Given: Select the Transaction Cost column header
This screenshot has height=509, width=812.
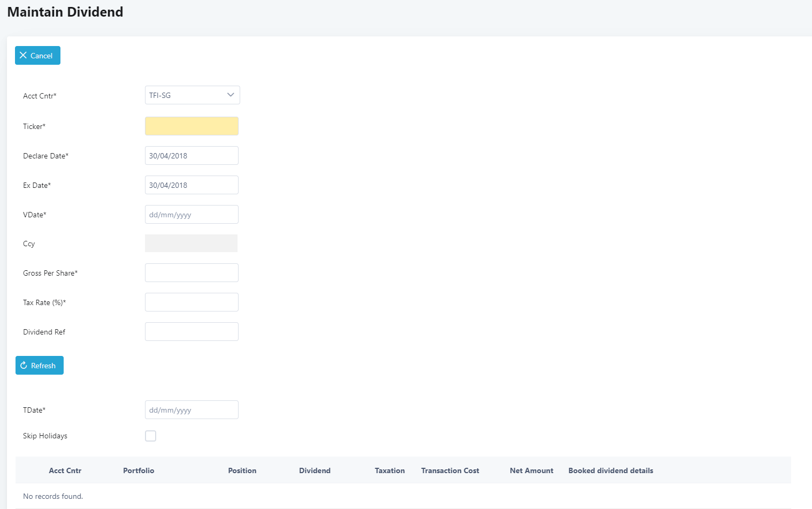Looking at the screenshot, I should (x=450, y=470).
